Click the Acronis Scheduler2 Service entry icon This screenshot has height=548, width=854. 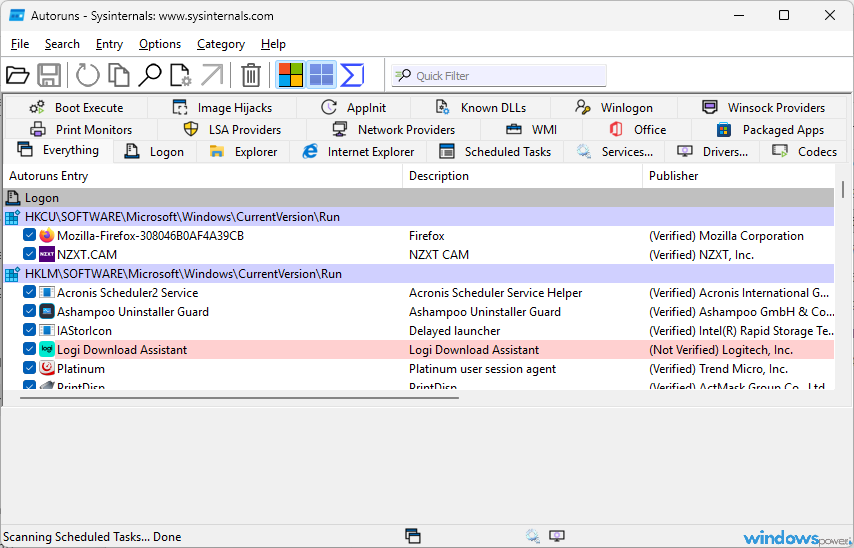tap(47, 293)
